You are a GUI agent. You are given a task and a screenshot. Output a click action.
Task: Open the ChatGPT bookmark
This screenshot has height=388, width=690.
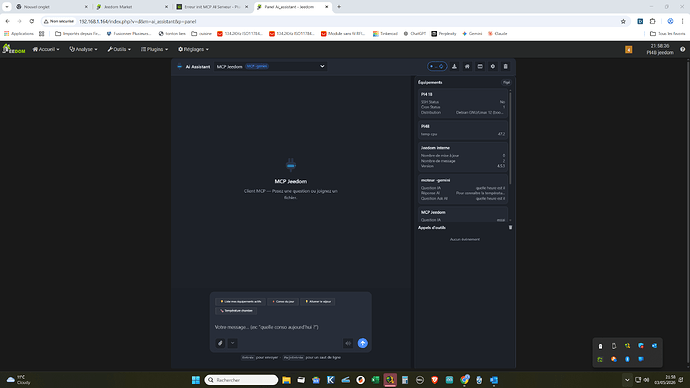pos(415,33)
